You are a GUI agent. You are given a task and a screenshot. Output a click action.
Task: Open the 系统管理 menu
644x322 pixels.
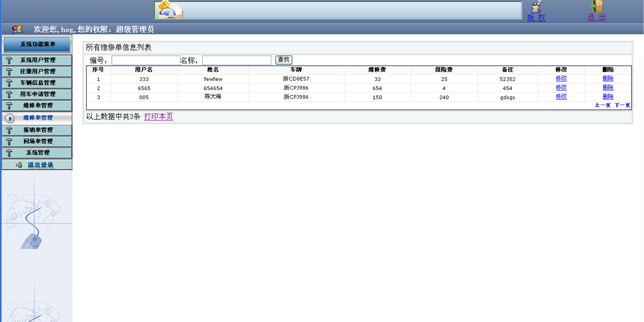tap(37, 152)
